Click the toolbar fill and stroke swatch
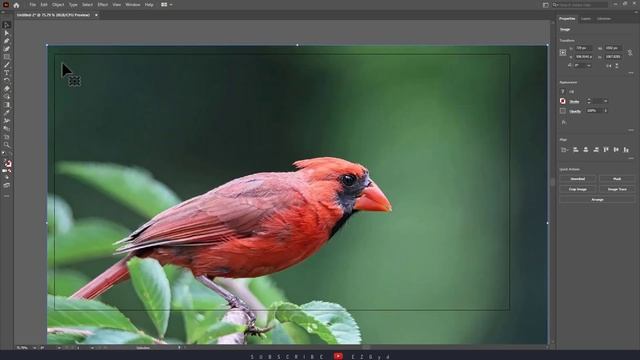The height and width of the screenshot is (360, 640). click(x=7, y=164)
